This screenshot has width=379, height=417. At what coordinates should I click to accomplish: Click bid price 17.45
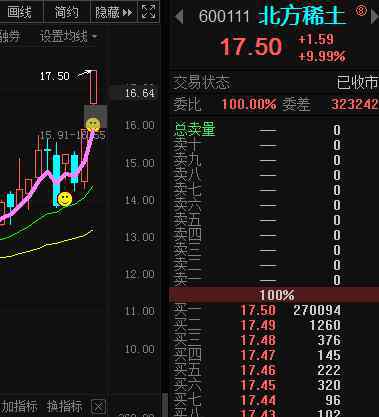click(258, 385)
